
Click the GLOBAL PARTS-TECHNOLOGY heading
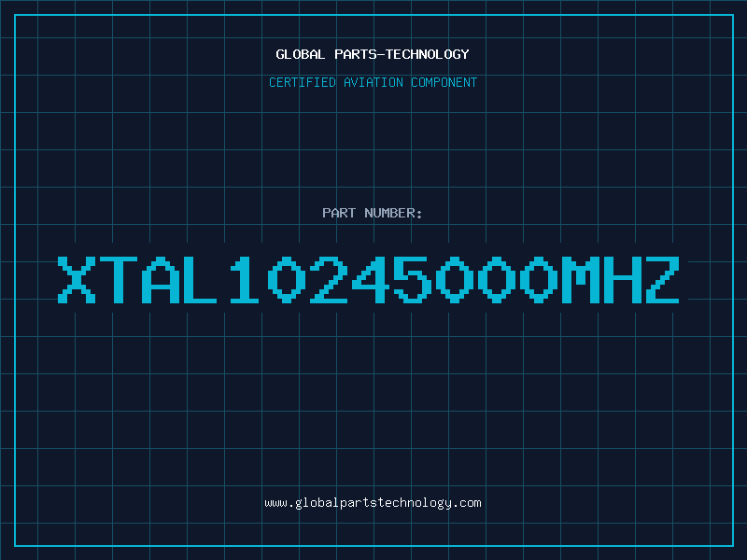pyautogui.click(x=373, y=54)
